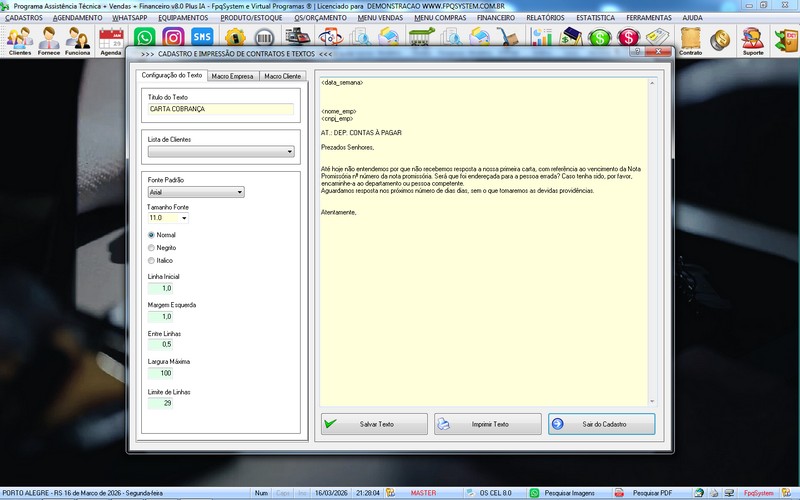
Task: Launch the WhatsApp toolbar icon
Action: pyautogui.click(x=143, y=38)
